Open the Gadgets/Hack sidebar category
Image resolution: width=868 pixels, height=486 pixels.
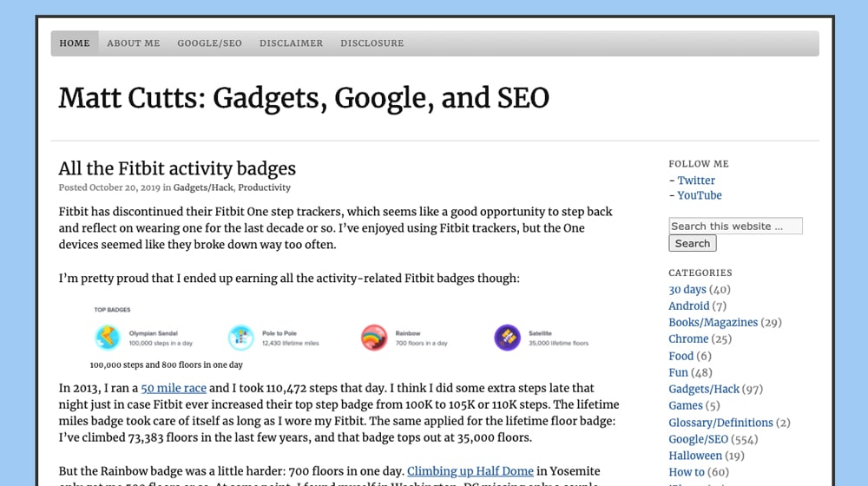(704, 389)
